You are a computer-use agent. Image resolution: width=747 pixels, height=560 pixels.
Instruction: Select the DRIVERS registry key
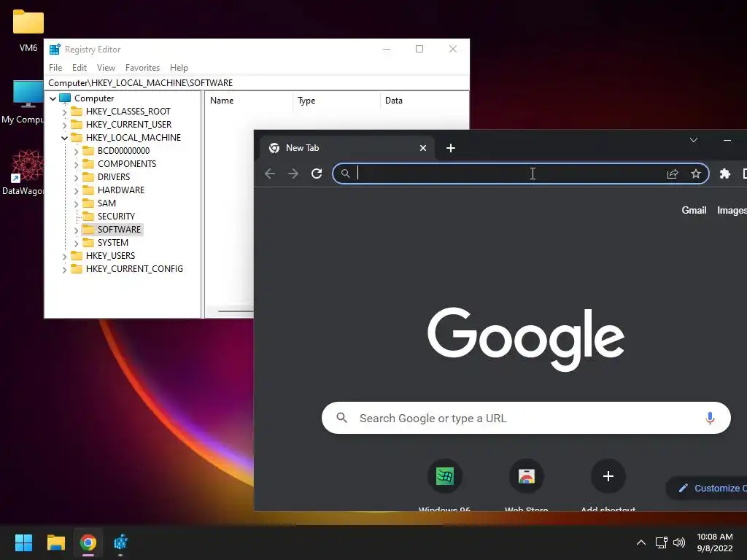tap(113, 177)
